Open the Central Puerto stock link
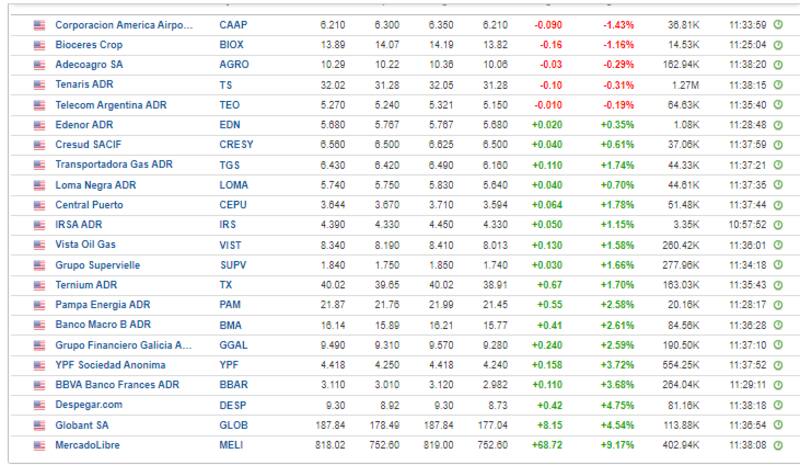Viewport: 800px width, 465px height. pyautogui.click(x=89, y=204)
